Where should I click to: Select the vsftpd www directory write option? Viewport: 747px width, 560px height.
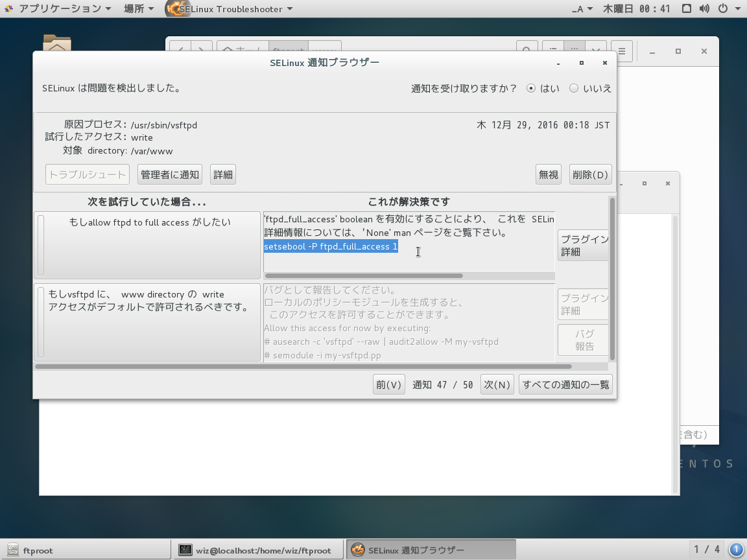click(147, 322)
